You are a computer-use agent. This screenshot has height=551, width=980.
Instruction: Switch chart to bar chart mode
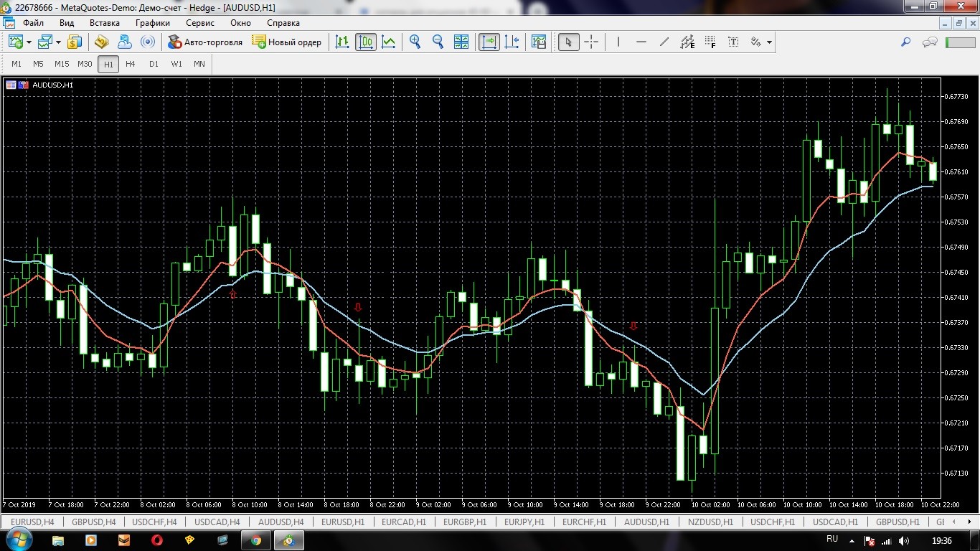[343, 42]
